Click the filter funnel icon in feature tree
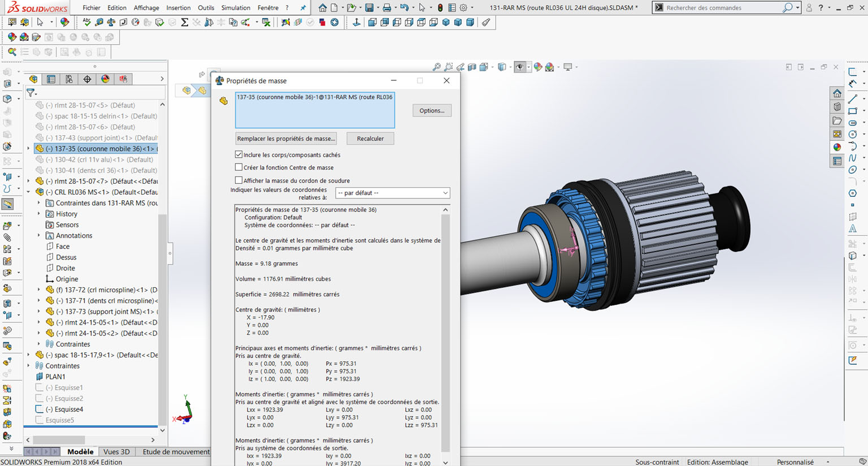 point(31,93)
